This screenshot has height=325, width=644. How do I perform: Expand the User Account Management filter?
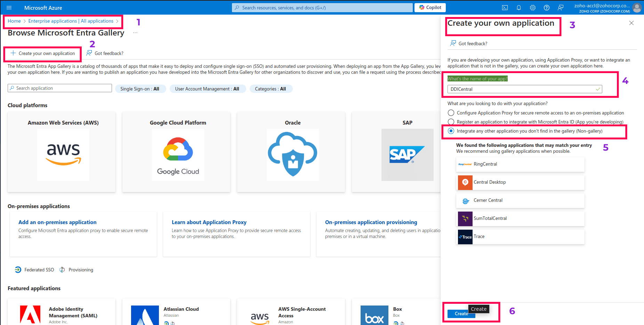(207, 89)
